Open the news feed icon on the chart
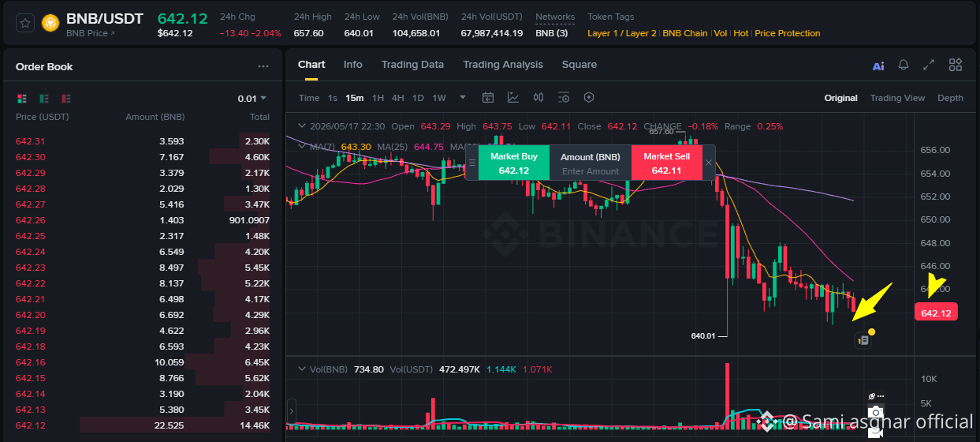Image resolution: width=980 pixels, height=442 pixels. [x=863, y=341]
